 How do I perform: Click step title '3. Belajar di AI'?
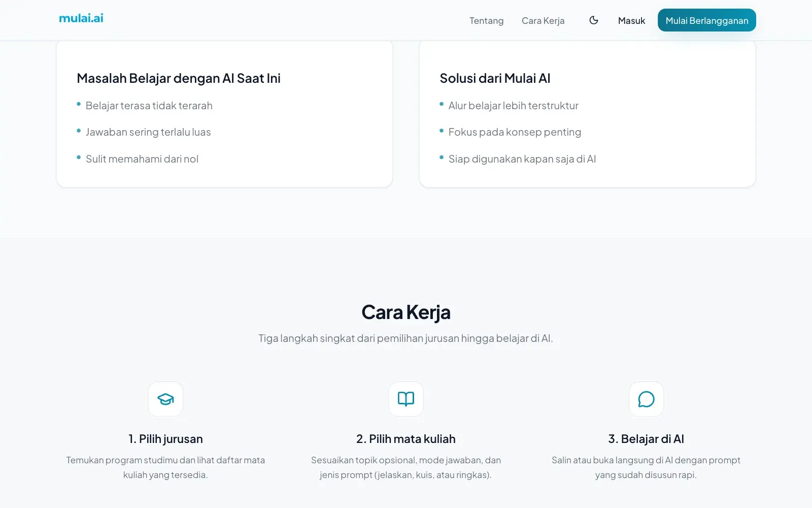646,439
